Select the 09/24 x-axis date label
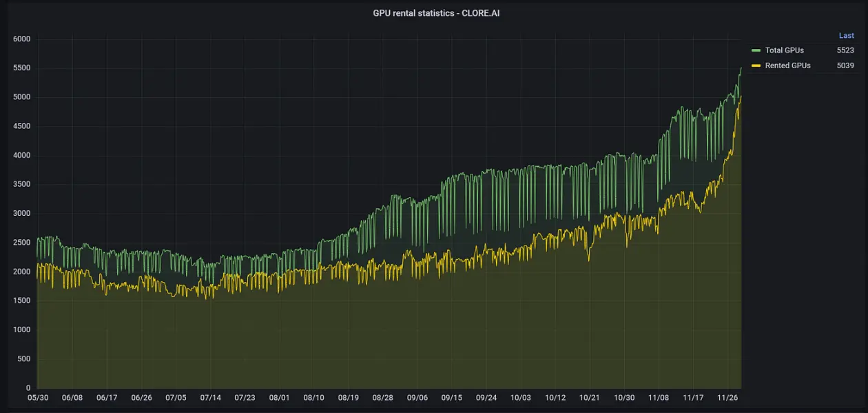The width and height of the screenshot is (868, 413). 486,398
